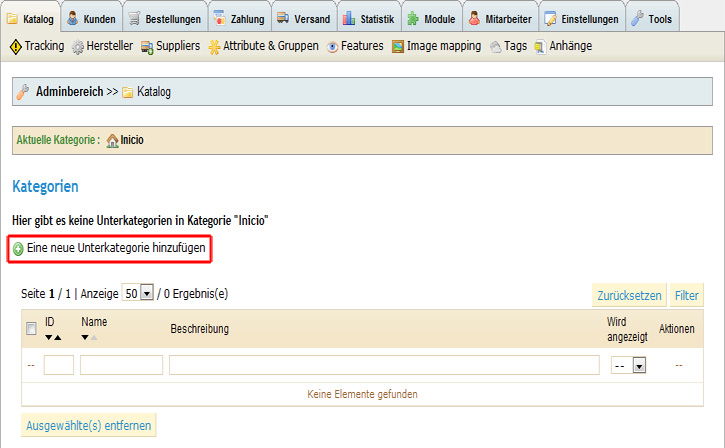The width and height of the screenshot is (725, 448).
Task: Click the Image mapping picture icon
Action: pyautogui.click(x=398, y=47)
